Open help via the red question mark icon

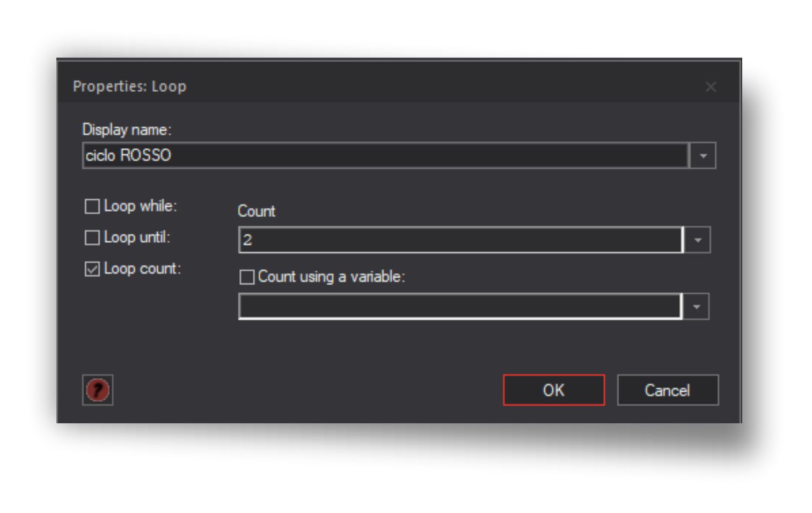98,390
